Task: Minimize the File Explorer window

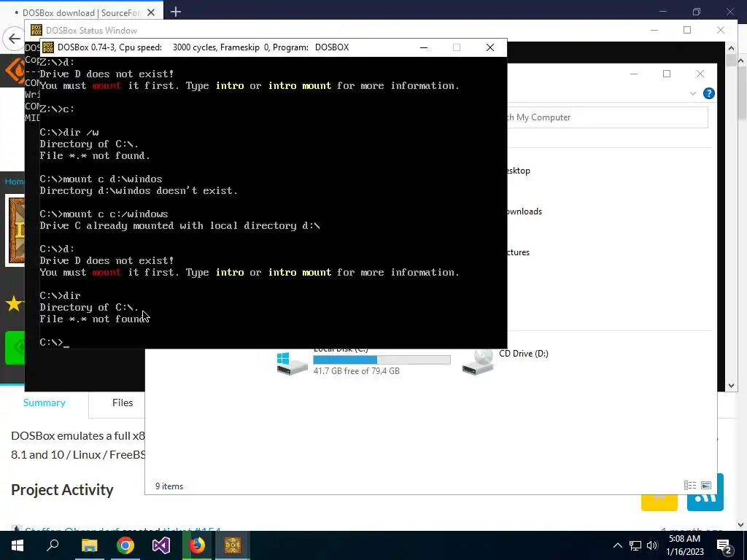Action: 634,74
